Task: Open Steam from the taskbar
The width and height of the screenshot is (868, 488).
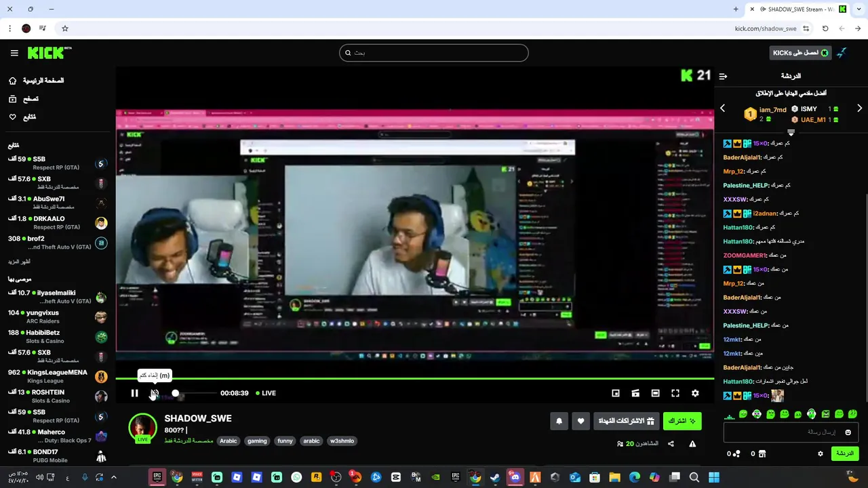Action: point(495,477)
